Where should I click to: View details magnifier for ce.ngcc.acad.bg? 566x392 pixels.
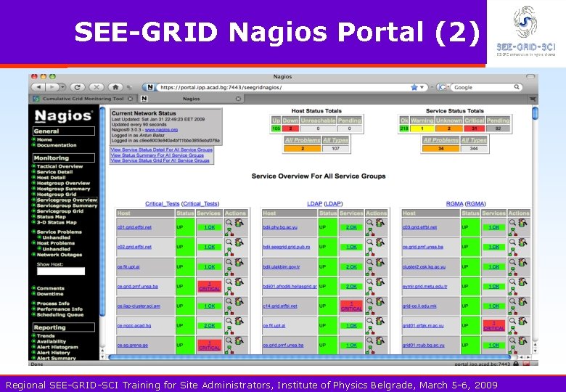[x=229, y=321]
